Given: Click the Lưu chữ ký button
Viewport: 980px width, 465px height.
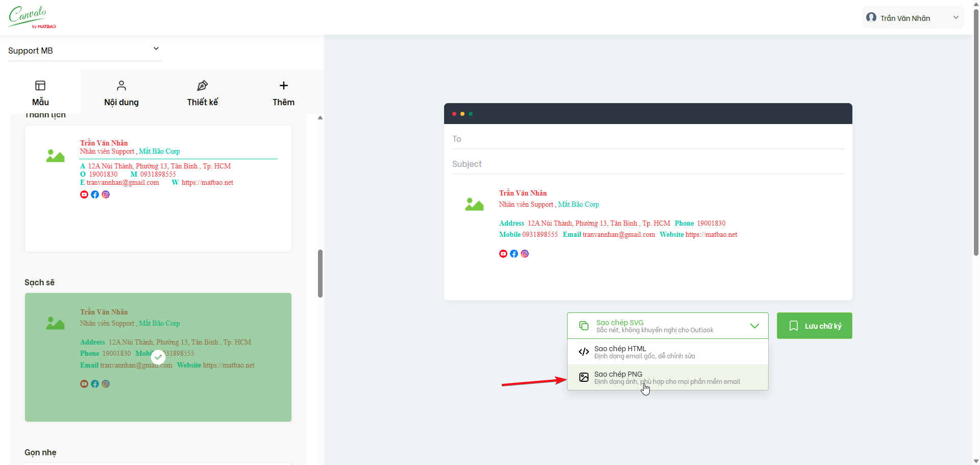Looking at the screenshot, I should coord(814,326).
